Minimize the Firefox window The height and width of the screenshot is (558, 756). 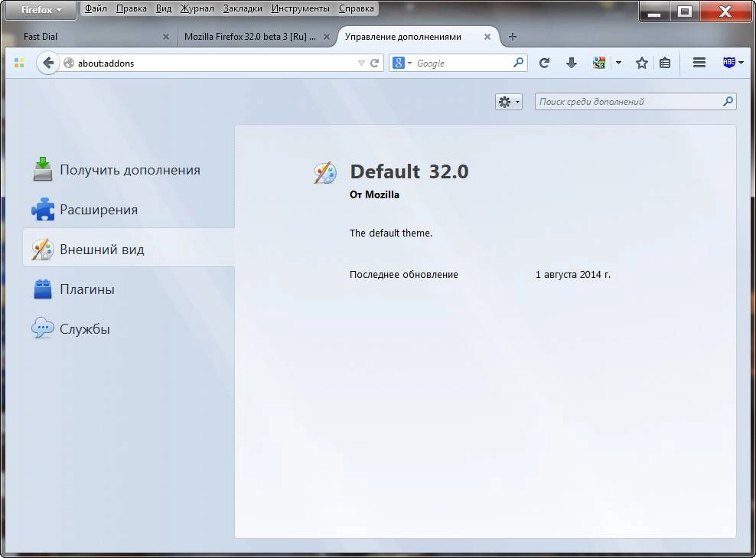[654, 11]
